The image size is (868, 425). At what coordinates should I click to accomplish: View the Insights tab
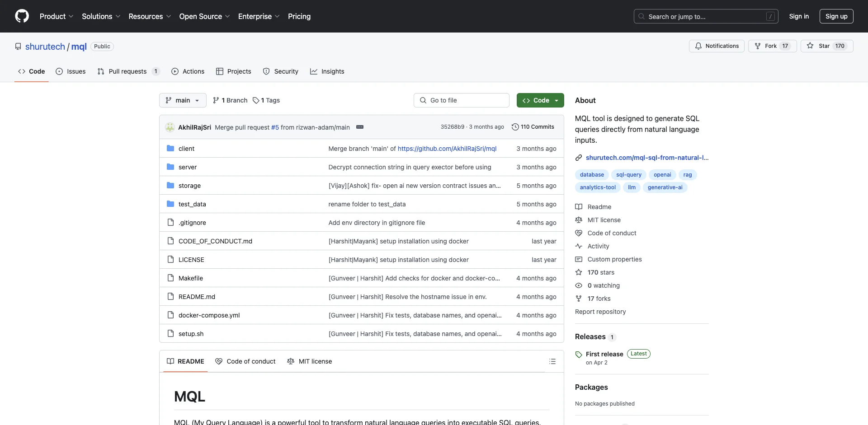tap(327, 71)
